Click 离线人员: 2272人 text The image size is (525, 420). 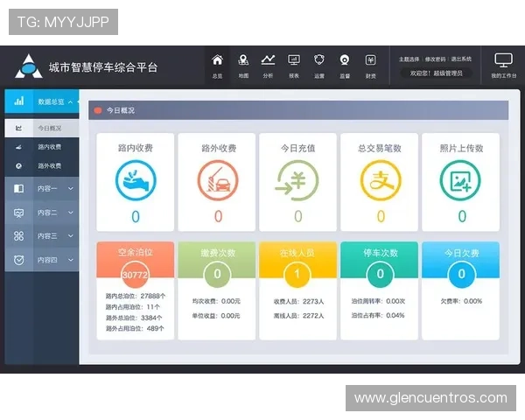298,316
